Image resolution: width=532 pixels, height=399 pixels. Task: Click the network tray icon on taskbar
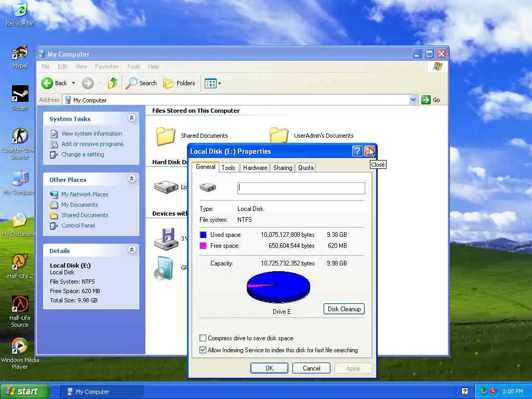pos(484,391)
